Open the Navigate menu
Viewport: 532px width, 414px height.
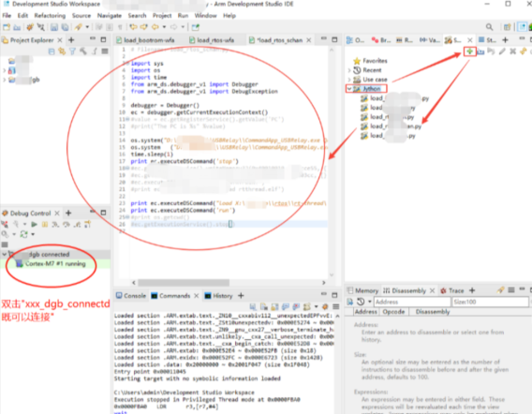tap(110, 16)
